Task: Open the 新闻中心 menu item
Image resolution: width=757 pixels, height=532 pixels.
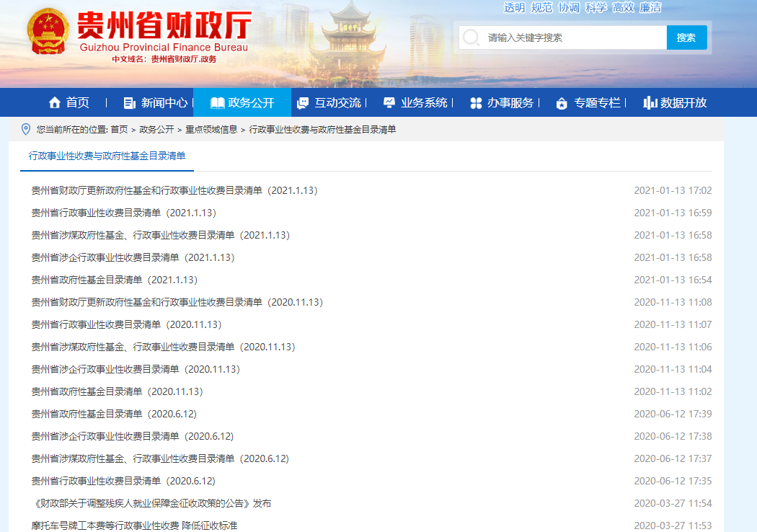Action: coord(164,103)
